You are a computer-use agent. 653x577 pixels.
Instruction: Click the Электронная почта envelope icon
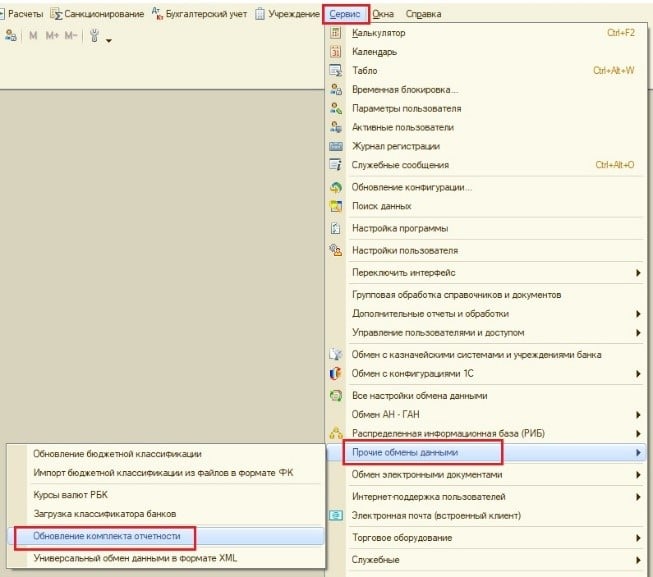click(336, 515)
